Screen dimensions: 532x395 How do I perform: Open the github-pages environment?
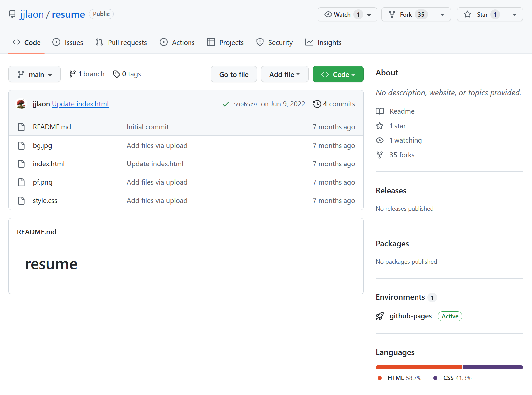pos(411,316)
